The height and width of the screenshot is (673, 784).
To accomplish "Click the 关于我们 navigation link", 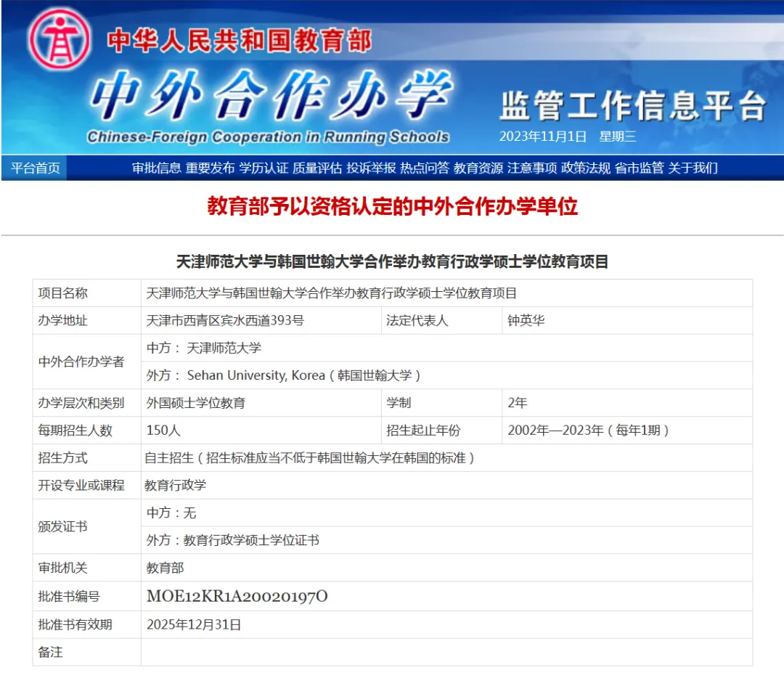I will coord(693,168).
